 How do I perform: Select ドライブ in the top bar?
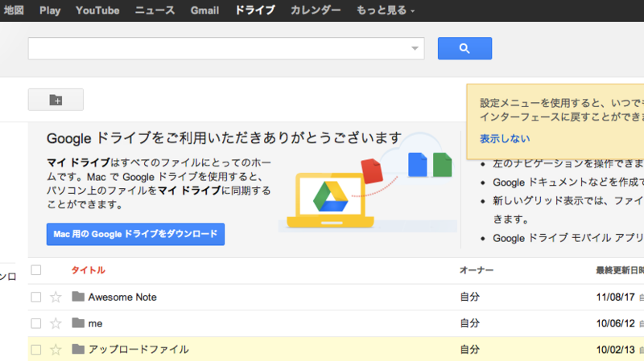pos(254,10)
